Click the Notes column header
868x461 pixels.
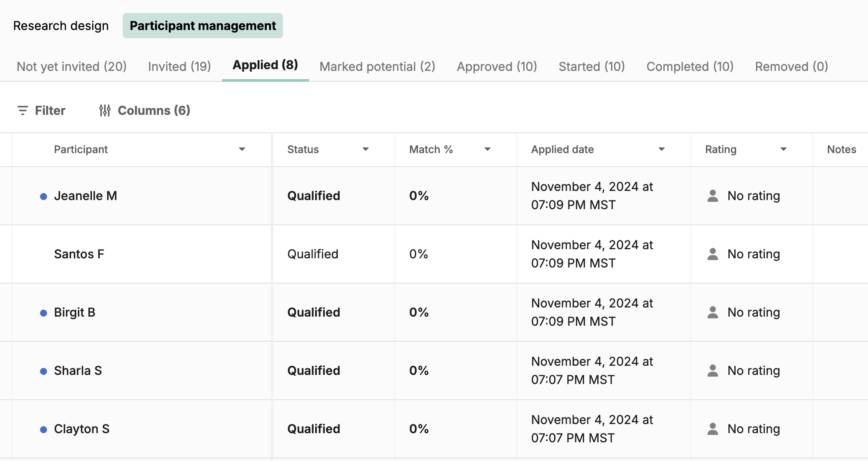(841, 149)
